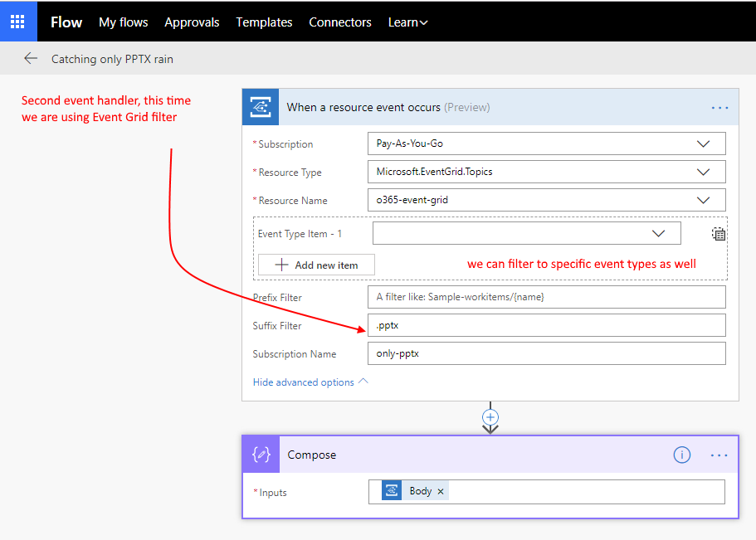
Task: Click the back arrow beside flow title
Action: pyautogui.click(x=31, y=58)
